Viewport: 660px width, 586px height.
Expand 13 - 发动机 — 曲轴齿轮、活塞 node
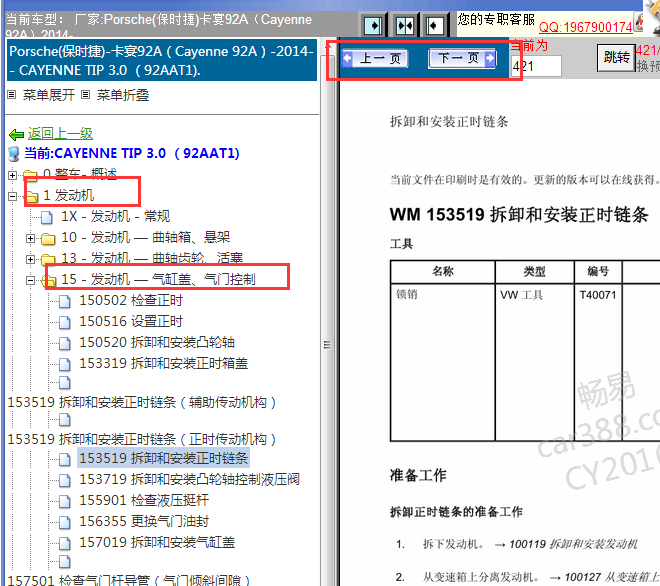pos(30,259)
